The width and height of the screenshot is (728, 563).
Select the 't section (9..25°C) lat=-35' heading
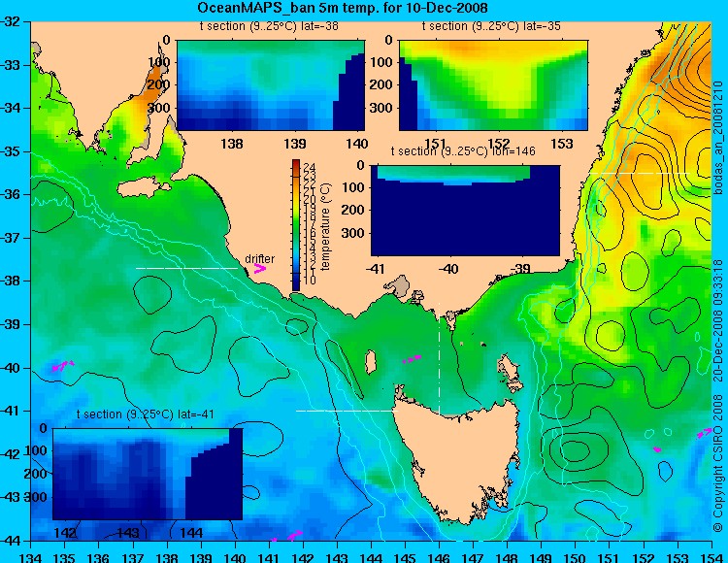(x=491, y=26)
